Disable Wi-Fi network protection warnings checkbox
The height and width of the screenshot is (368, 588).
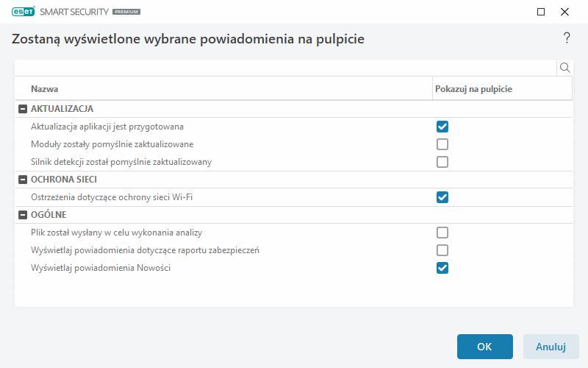click(442, 197)
